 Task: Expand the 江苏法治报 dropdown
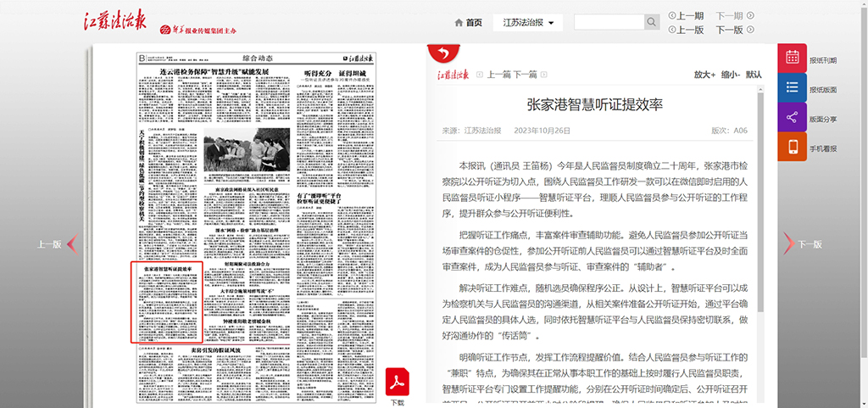click(x=527, y=23)
